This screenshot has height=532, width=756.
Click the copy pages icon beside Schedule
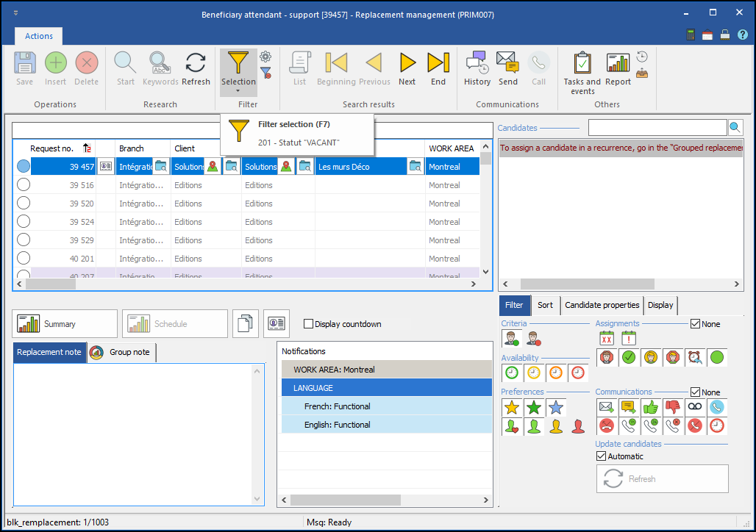click(x=246, y=323)
